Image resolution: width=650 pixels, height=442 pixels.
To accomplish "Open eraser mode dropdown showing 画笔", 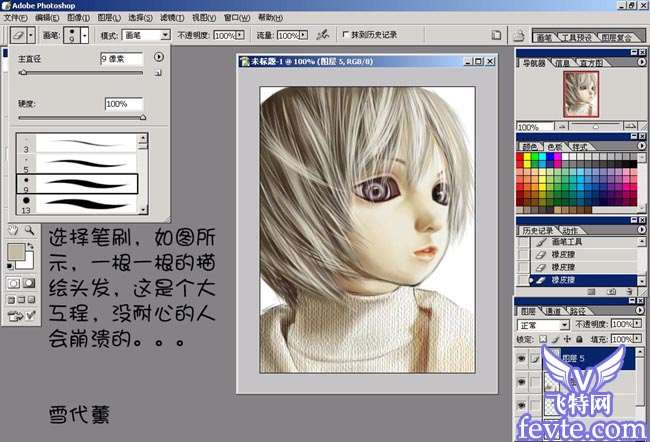I will [146, 35].
